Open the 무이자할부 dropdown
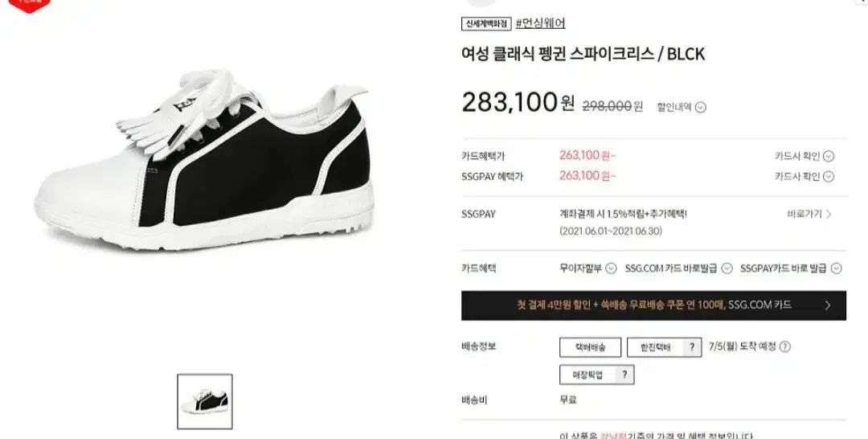 coord(611,269)
